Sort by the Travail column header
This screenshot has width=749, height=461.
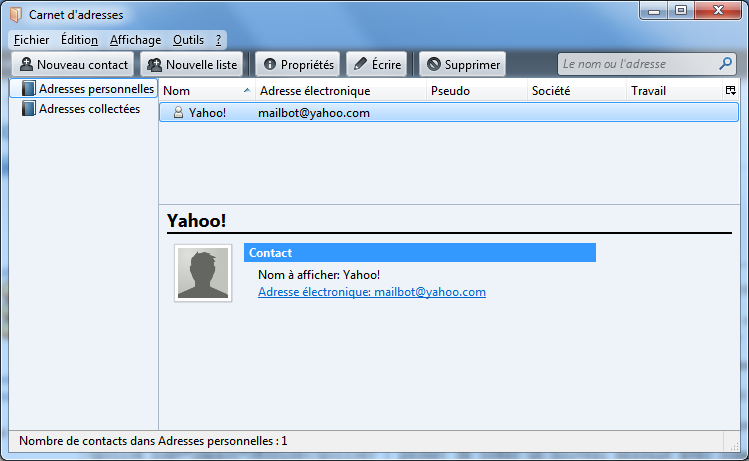(x=674, y=91)
